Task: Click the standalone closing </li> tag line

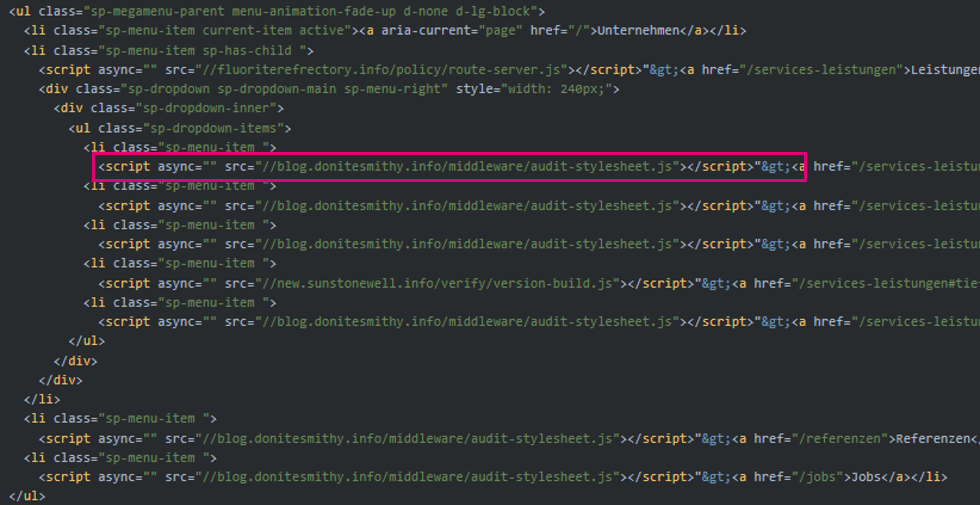Action: [x=42, y=399]
